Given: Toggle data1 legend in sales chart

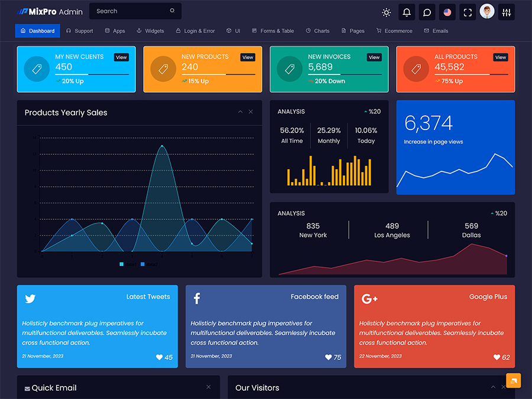Looking at the screenshot, I should point(128,264).
